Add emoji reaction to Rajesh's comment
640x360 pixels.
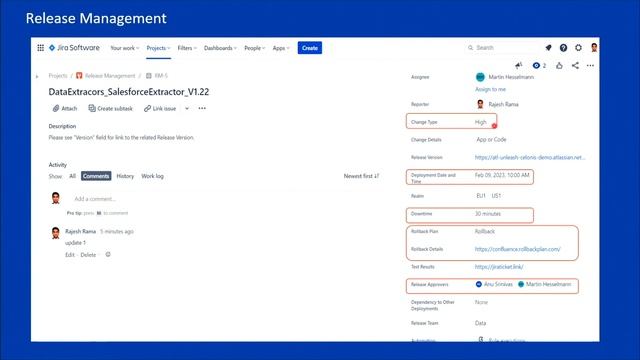pos(108,254)
